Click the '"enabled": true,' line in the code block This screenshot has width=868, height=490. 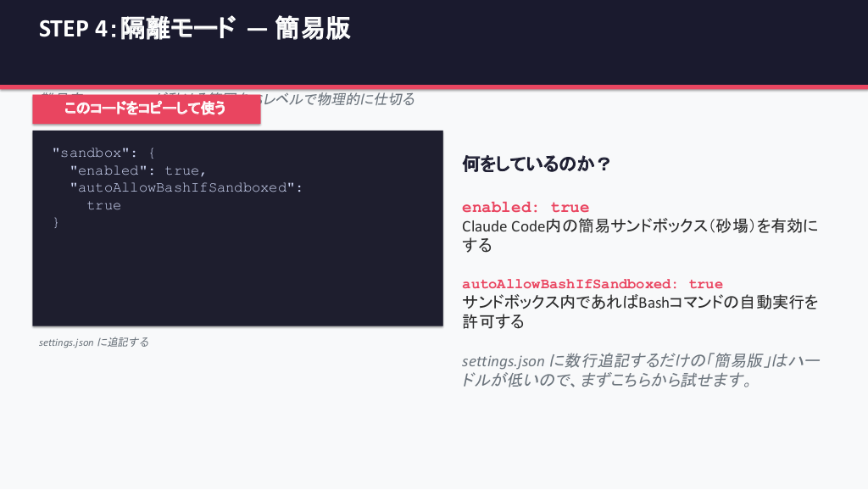tap(137, 170)
